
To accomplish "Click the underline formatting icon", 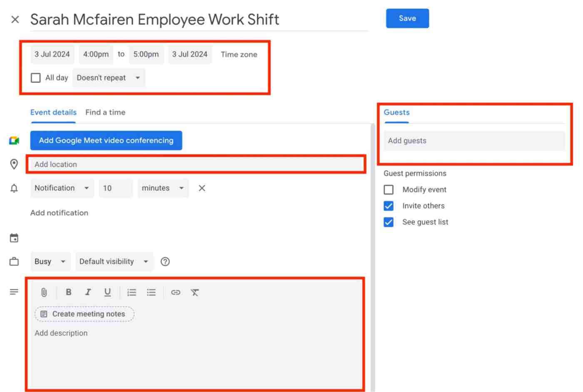I will pos(107,292).
